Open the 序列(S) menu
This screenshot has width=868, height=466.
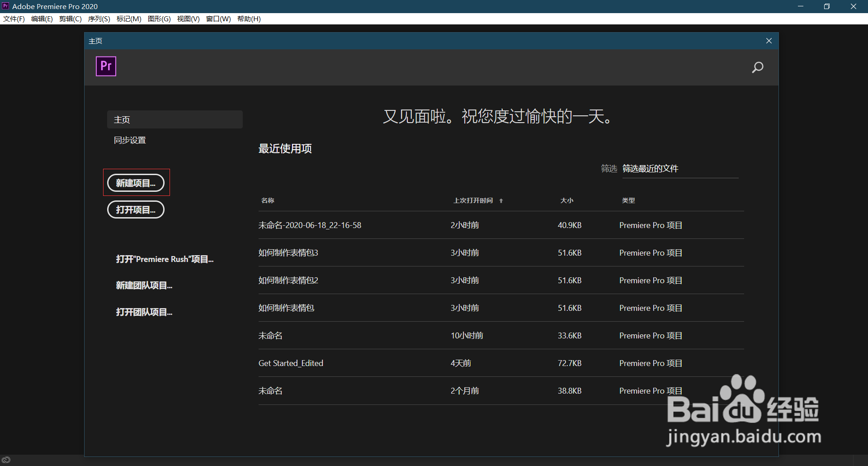coord(99,19)
